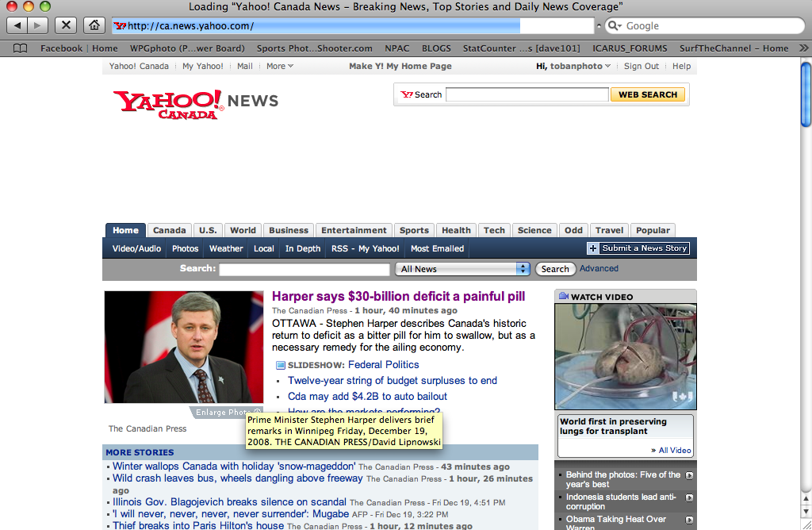Play the 'Behind the photos' video arrow

click(x=689, y=475)
